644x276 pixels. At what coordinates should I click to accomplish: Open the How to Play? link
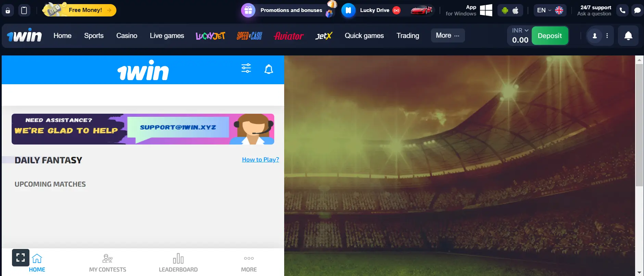pyautogui.click(x=260, y=160)
